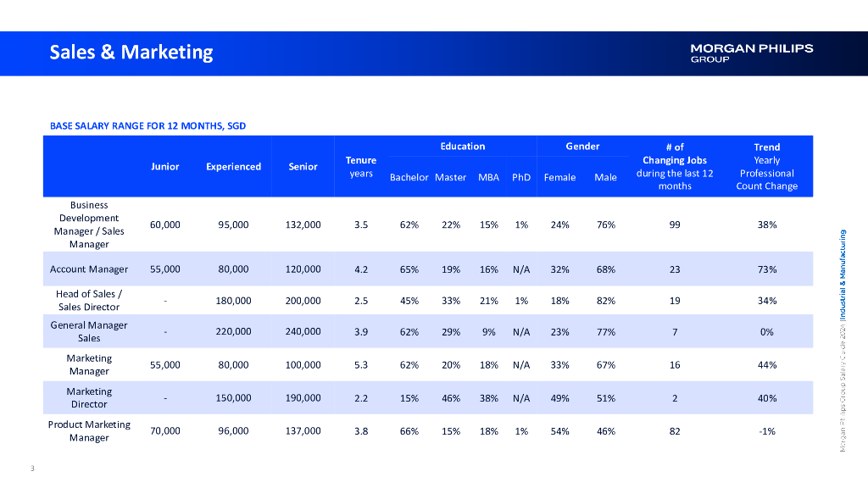Select the Education column group header
Screen dimensions: 868x488
tap(462, 147)
